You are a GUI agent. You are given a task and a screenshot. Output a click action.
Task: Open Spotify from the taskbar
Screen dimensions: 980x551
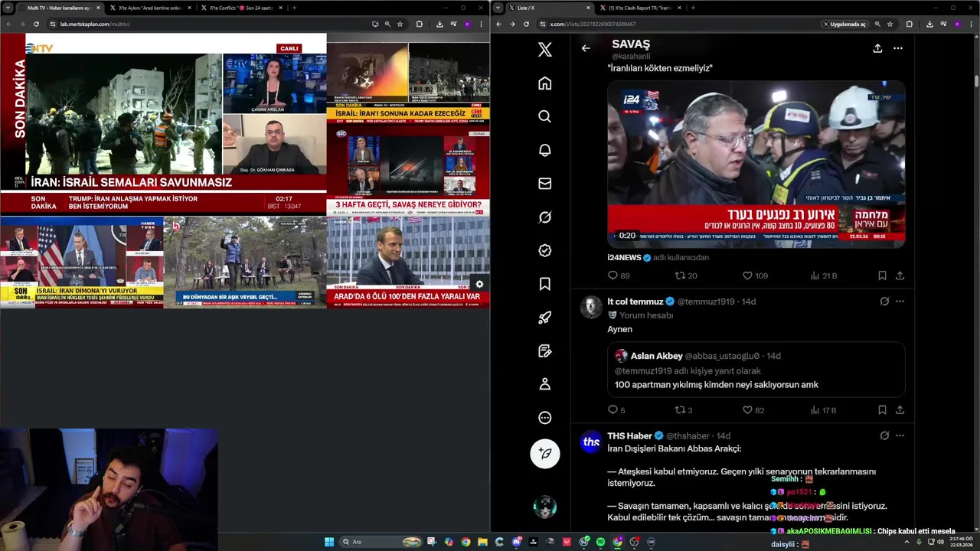pos(600,542)
